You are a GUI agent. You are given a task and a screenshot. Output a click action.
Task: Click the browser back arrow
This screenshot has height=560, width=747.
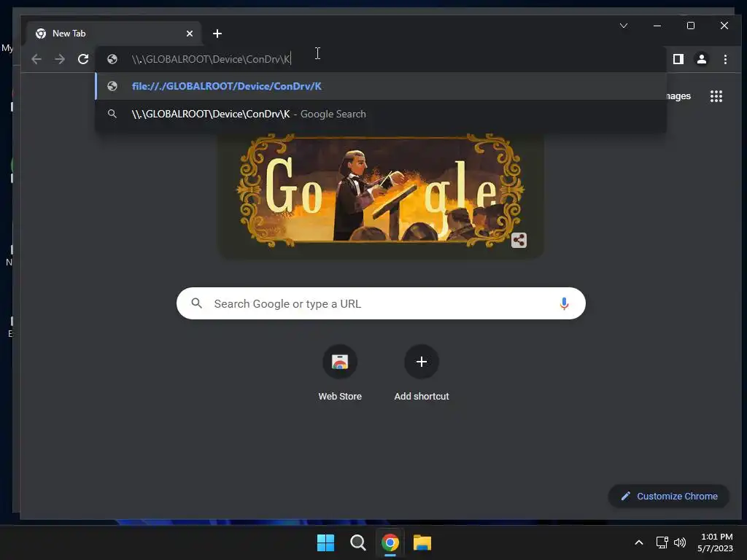[36, 59]
